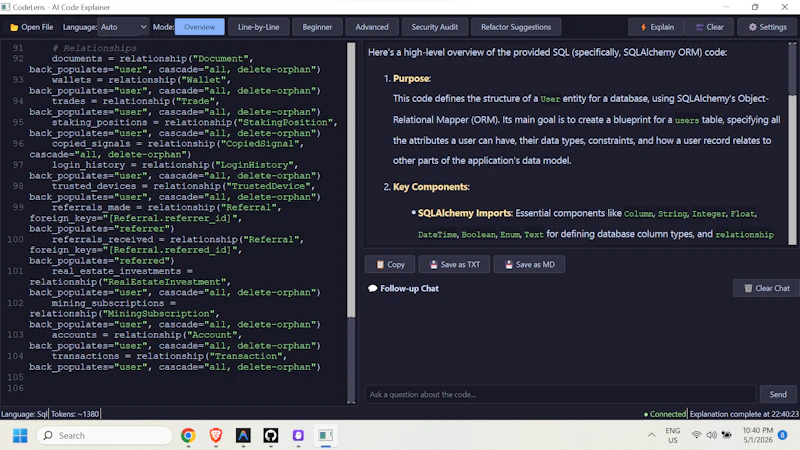Clear the follow-up chat
Screen dimensions: 800x450
point(766,288)
